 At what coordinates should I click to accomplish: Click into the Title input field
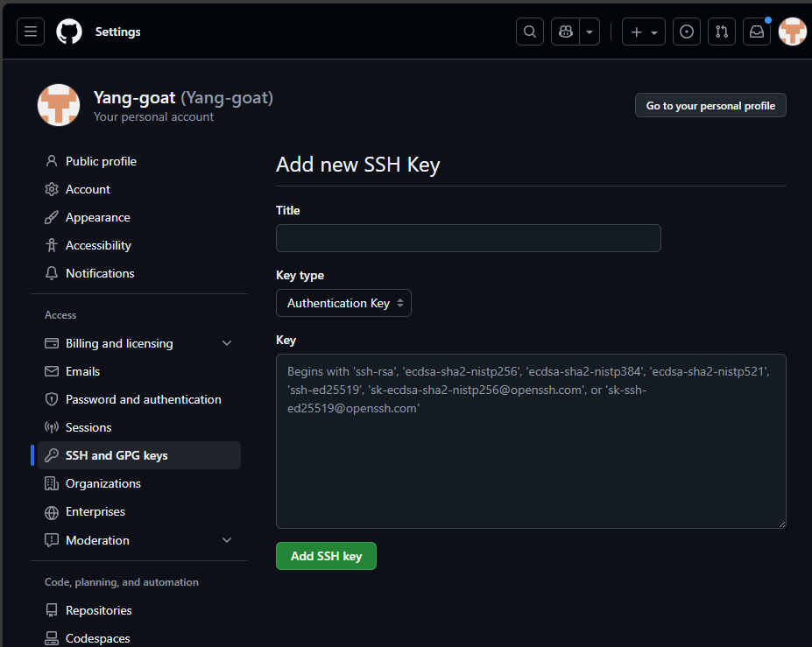pyautogui.click(x=468, y=238)
